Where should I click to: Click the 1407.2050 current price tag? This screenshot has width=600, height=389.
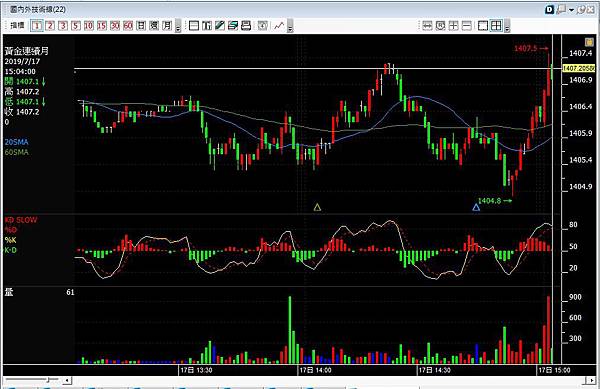click(578, 68)
